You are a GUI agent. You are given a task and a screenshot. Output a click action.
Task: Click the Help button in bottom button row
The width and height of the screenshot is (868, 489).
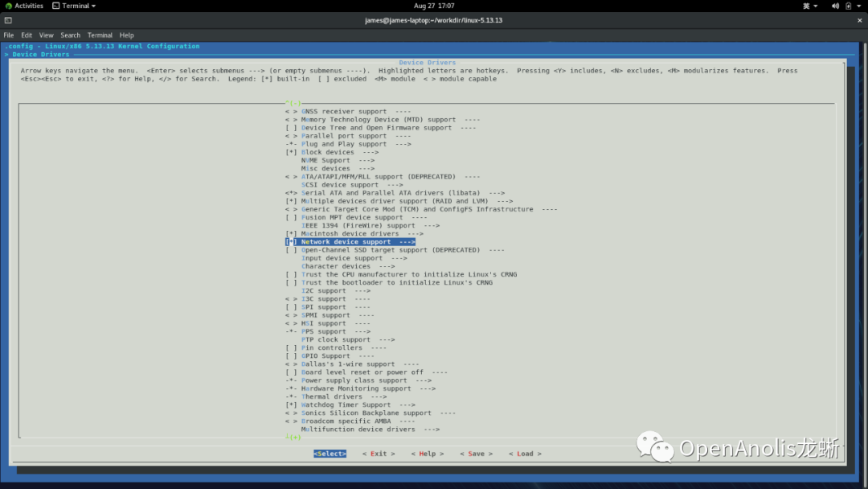tap(428, 454)
